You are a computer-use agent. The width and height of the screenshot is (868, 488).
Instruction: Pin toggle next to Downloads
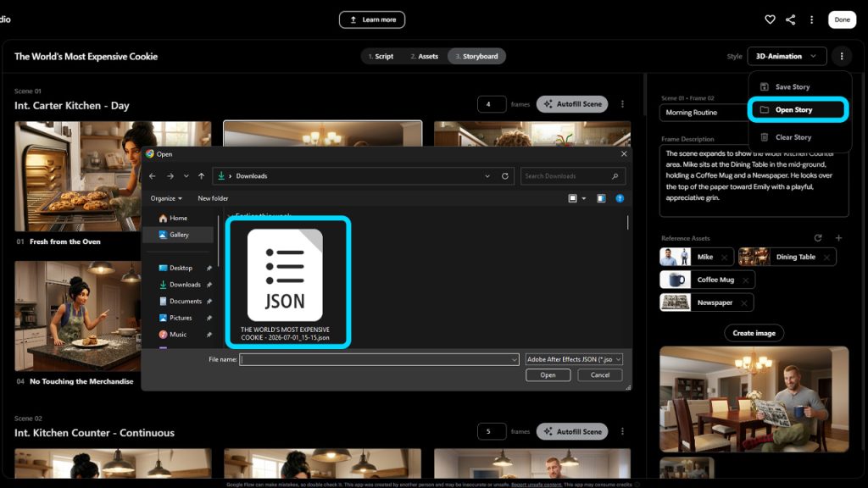coord(209,285)
